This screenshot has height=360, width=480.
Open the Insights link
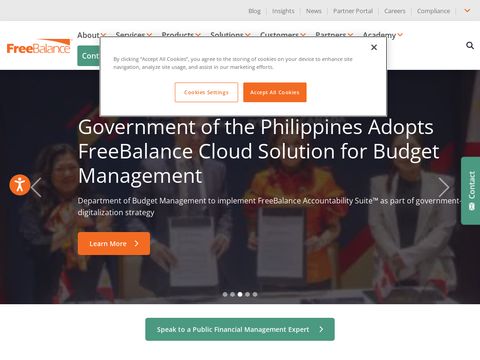[x=283, y=11]
